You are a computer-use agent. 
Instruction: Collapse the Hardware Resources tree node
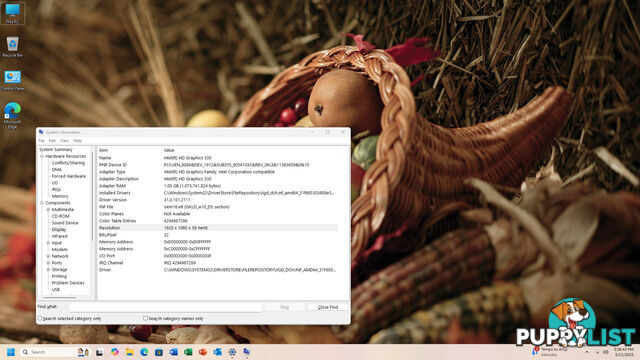tap(42, 156)
